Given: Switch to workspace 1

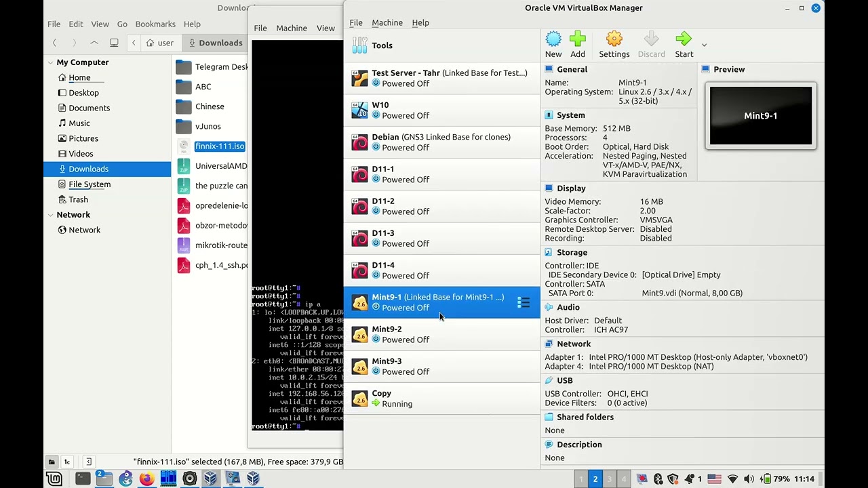Looking at the screenshot, I should (x=580, y=479).
